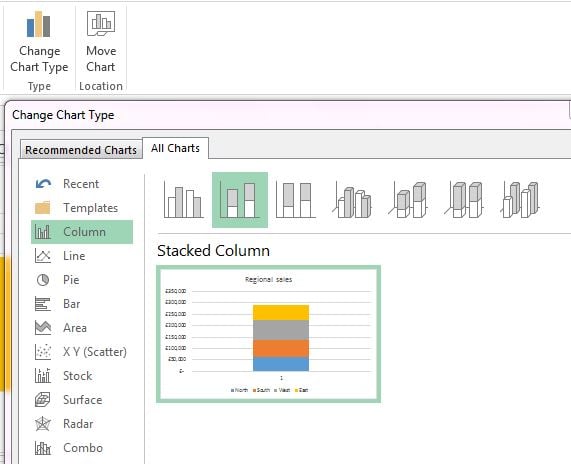Select the Stacked Column subtype icon
Image resolution: width=571 pixels, height=464 pixels.
tap(240, 200)
